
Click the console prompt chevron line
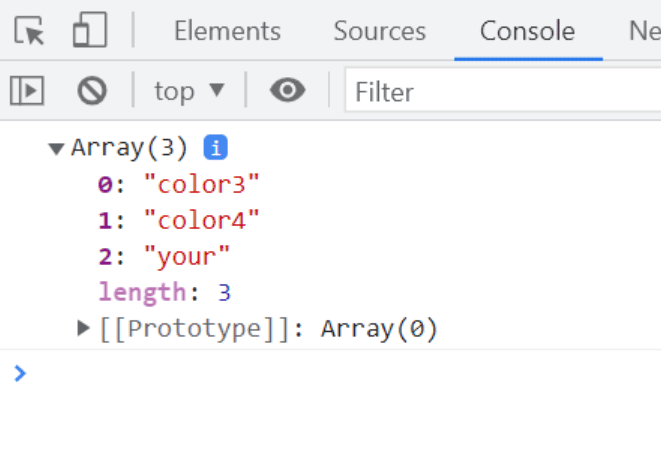330,374
